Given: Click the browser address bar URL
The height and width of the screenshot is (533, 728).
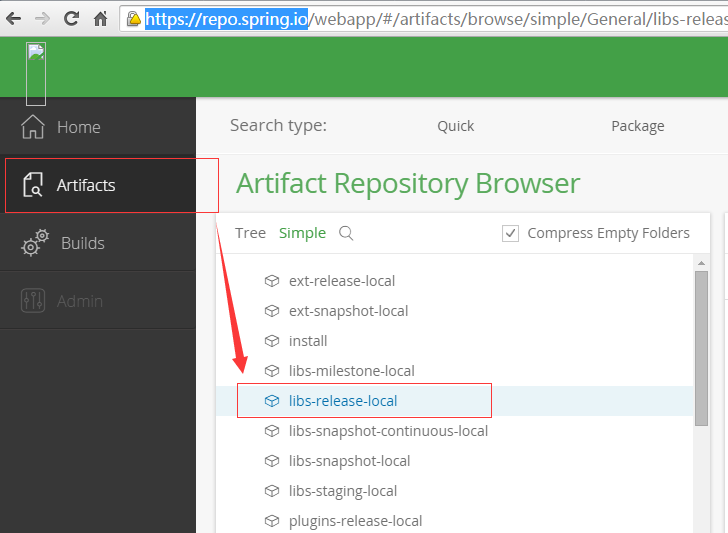Looking at the screenshot, I should [x=436, y=19].
